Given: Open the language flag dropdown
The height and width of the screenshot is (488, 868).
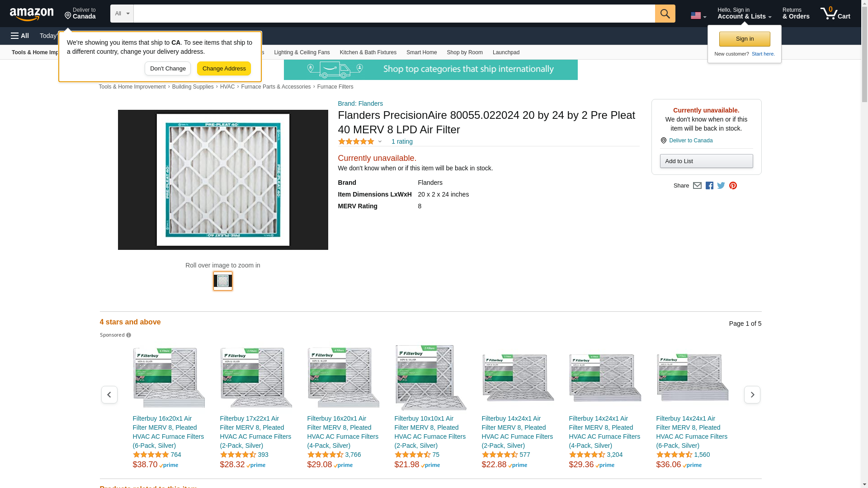Looking at the screenshot, I should (698, 16).
